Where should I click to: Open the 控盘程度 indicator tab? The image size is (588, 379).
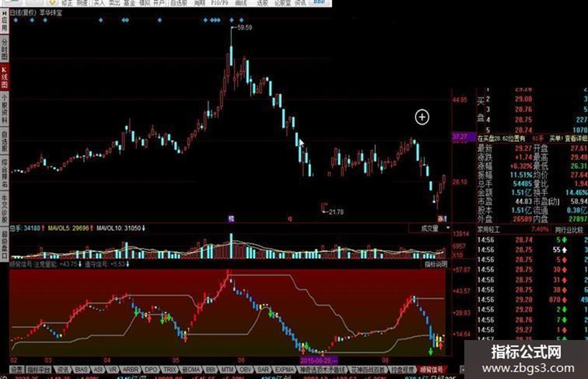403,370
